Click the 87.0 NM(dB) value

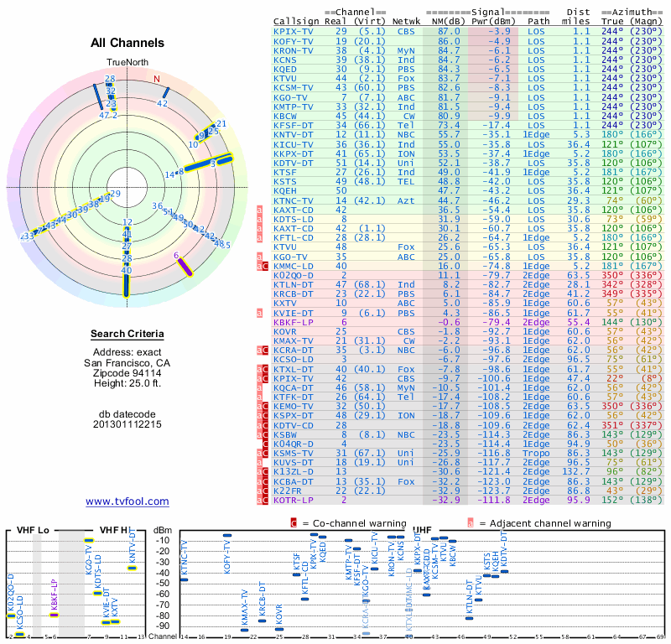[x=449, y=32]
